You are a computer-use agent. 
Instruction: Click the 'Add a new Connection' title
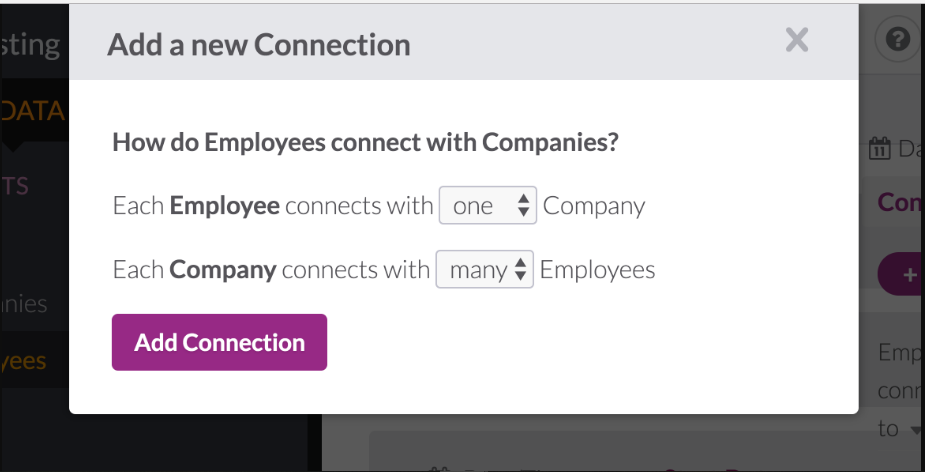(259, 44)
